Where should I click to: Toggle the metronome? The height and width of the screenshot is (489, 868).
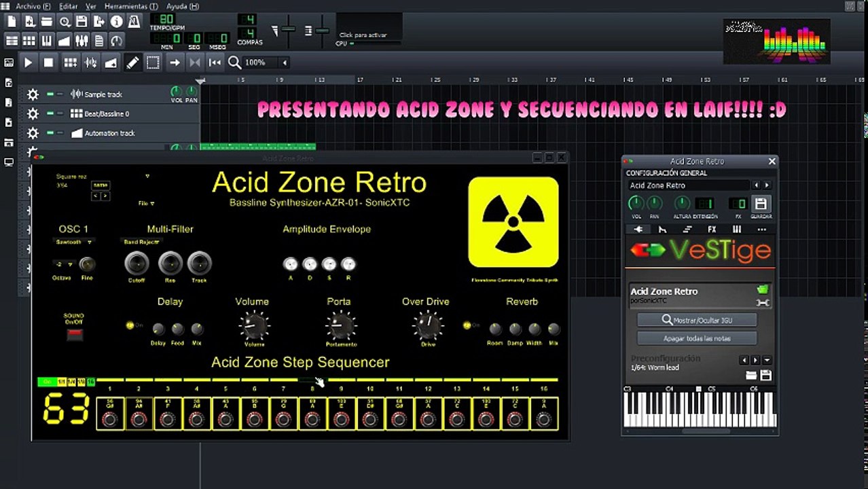tap(134, 21)
